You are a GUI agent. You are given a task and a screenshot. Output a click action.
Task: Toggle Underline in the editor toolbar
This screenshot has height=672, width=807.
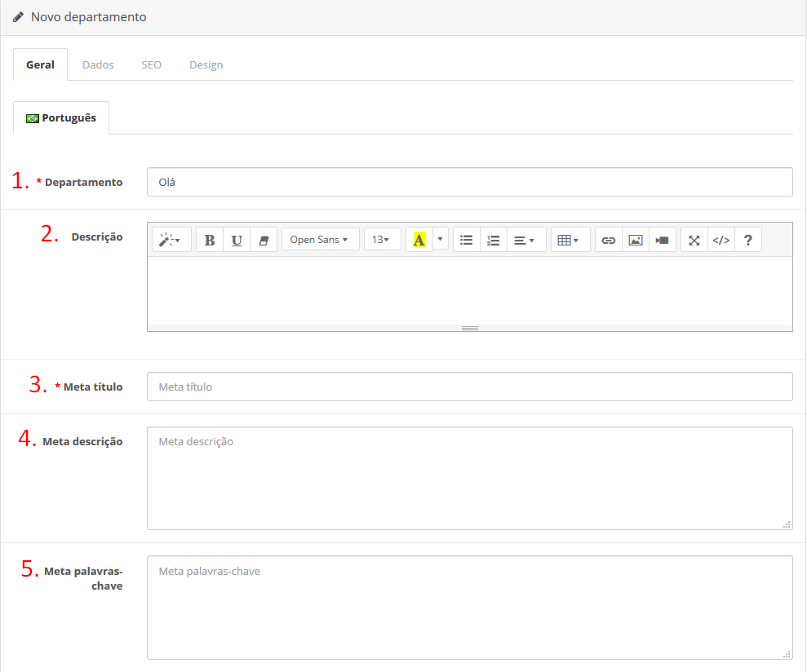pos(237,240)
